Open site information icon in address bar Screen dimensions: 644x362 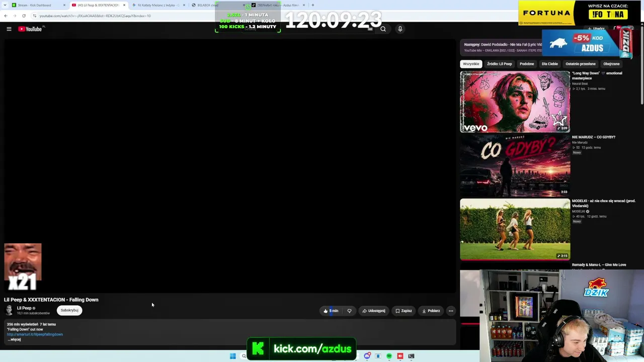[34, 16]
